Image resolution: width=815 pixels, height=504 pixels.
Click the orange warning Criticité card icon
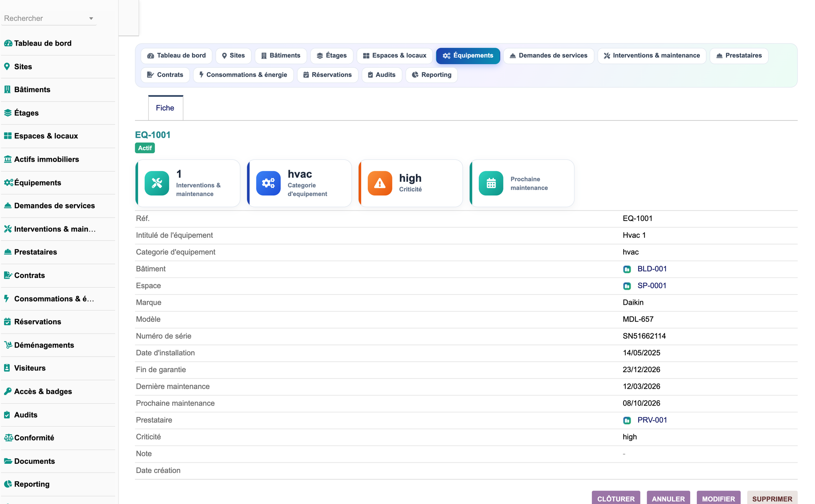[x=379, y=183]
